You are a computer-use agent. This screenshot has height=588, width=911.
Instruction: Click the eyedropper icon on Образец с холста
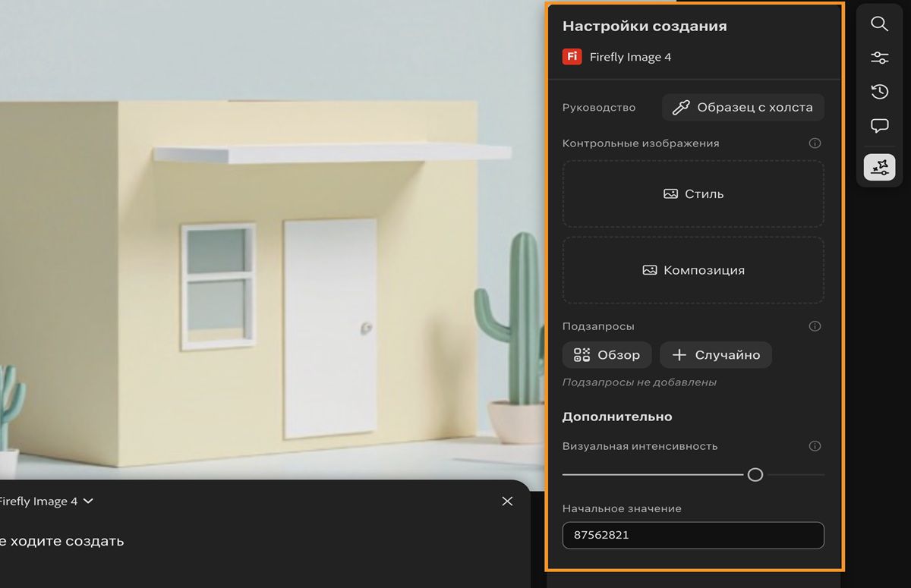[x=681, y=106]
